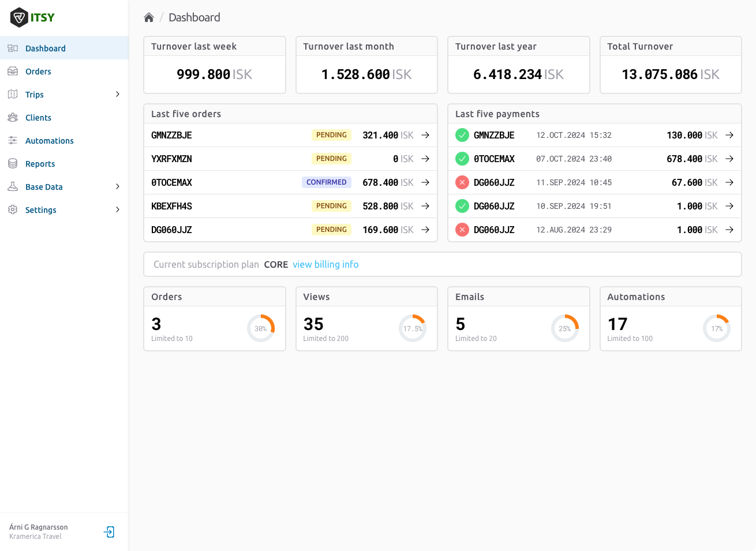Viewport: 756px width, 551px height.
Task: Open order KBEXFH4S via its arrow
Action: point(425,206)
